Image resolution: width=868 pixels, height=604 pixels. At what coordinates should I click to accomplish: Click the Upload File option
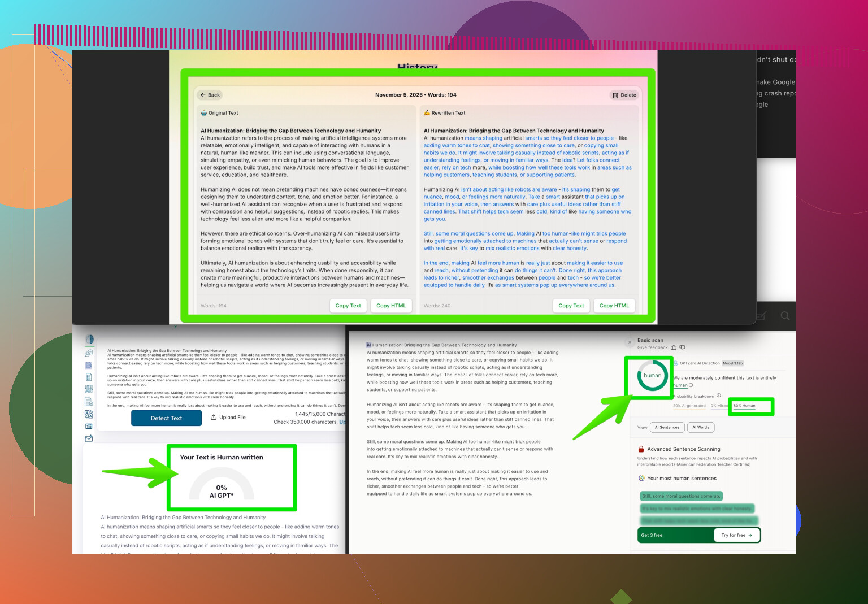click(x=228, y=418)
